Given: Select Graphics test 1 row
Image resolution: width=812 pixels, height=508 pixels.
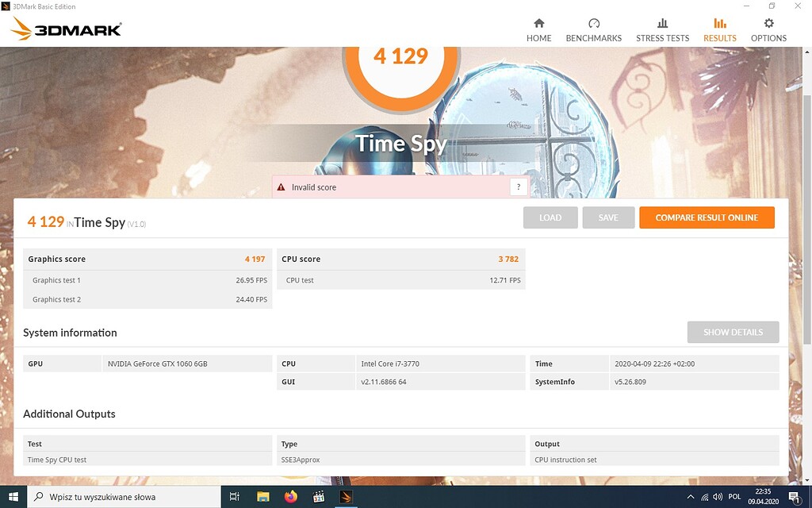Looking at the screenshot, I should (147, 280).
